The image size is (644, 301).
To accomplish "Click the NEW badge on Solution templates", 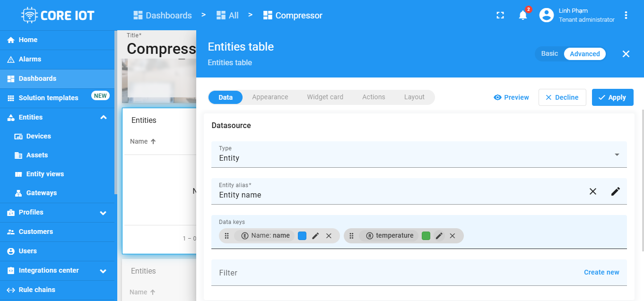I will pos(100,96).
